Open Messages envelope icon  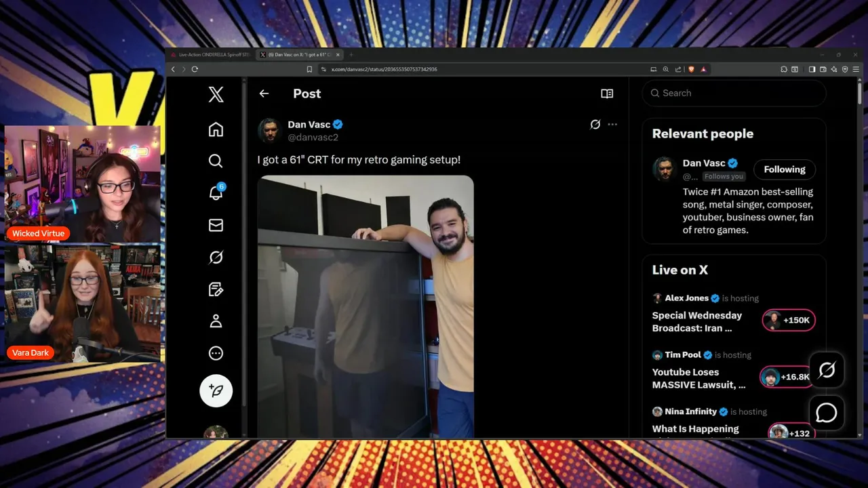pos(216,225)
